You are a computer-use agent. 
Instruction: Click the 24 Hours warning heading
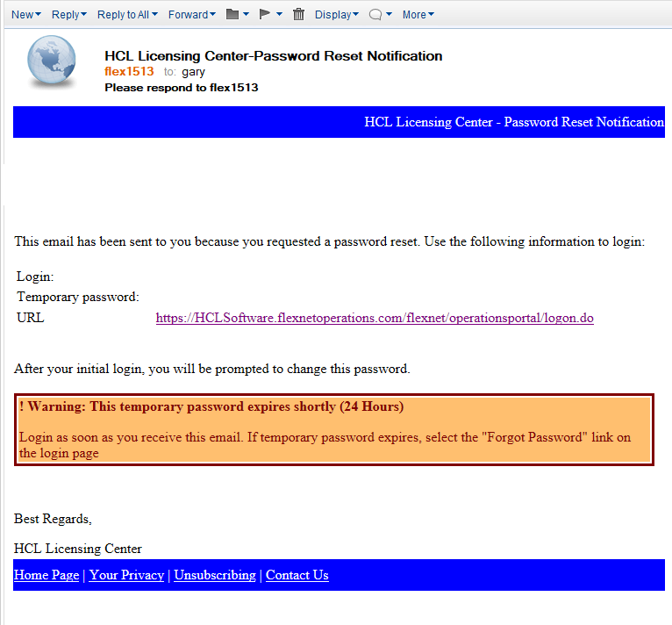[211, 406]
